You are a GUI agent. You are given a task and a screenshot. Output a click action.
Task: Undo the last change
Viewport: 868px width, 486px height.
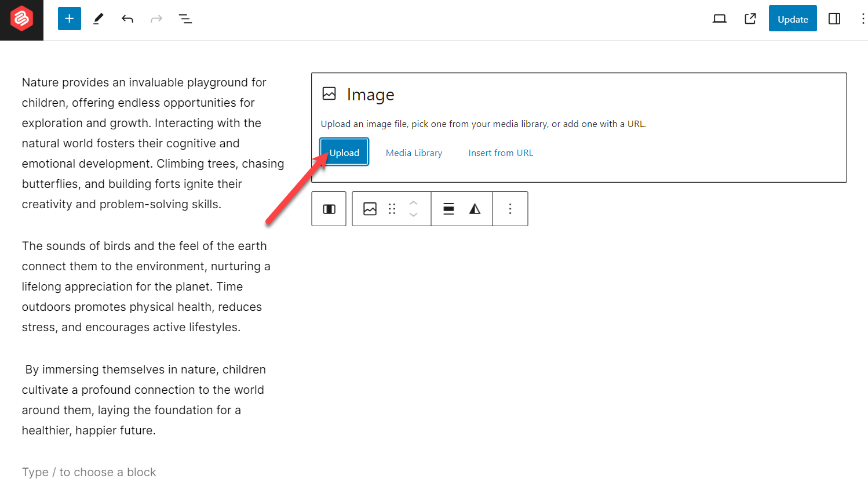tap(127, 18)
